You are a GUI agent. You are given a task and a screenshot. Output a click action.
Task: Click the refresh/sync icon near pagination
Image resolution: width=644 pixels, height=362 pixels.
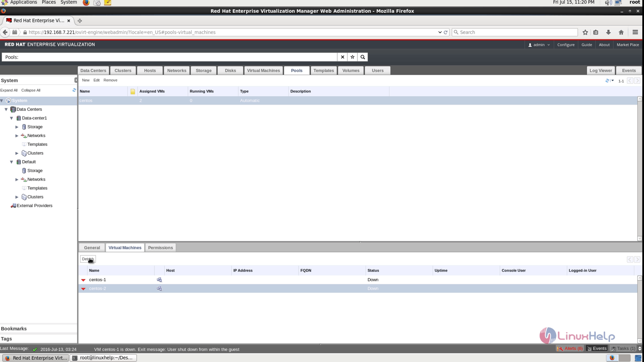608,80
